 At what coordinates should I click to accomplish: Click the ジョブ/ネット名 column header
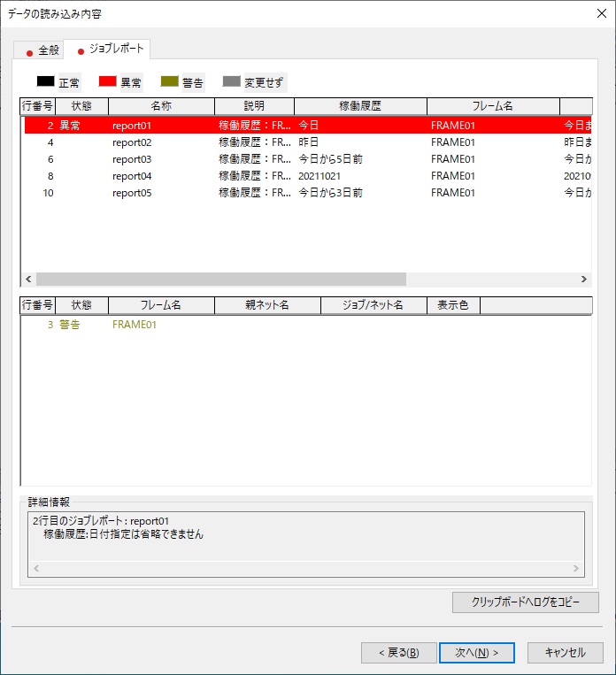pyautogui.click(x=373, y=305)
